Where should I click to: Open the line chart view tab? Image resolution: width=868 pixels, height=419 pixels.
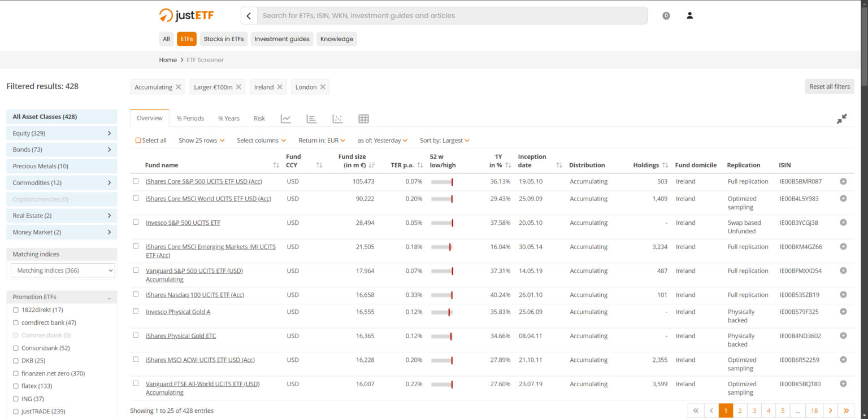tap(285, 119)
